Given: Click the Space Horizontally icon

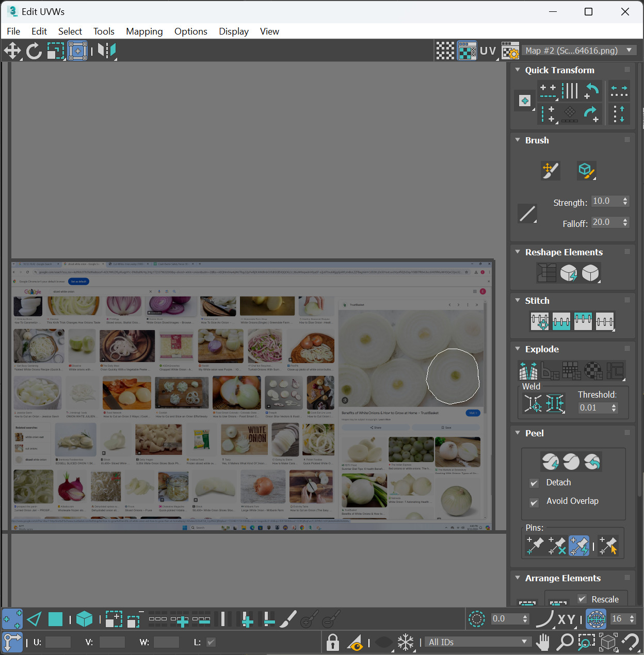Looking at the screenshot, I should 619,91.
